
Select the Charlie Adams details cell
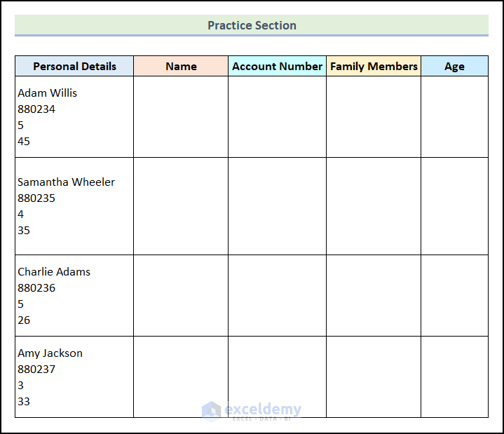(x=74, y=296)
